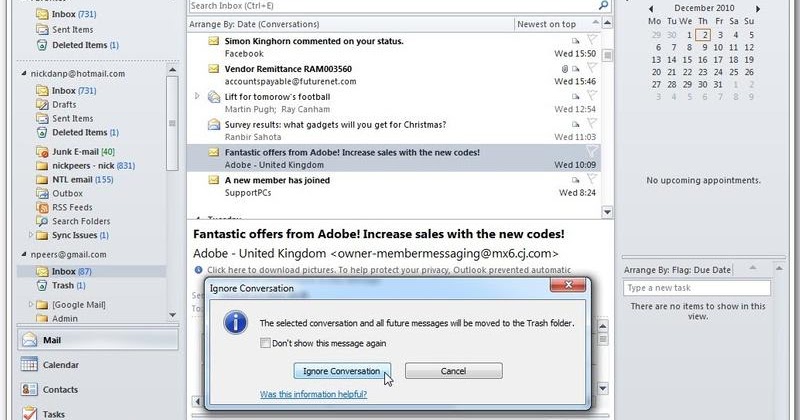This screenshot has height=420, width=800.
Task: Expand the 'Lift for tomorrow's football' conversation
Action: point(197,96)
